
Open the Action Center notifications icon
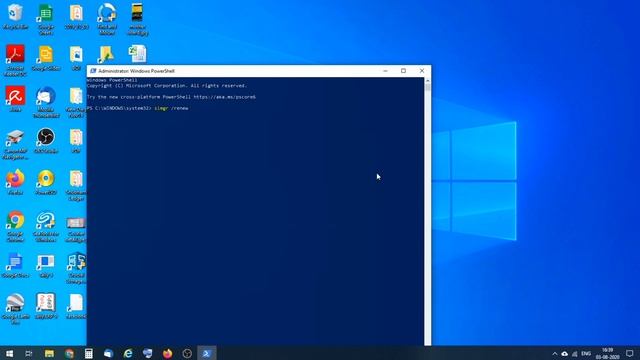pos(629,353)
